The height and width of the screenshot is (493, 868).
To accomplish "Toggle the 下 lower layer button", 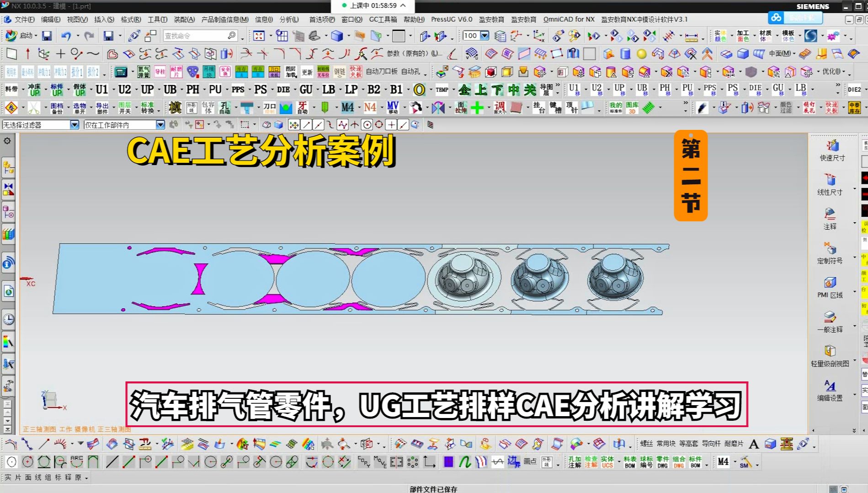I will pos(497,89).
